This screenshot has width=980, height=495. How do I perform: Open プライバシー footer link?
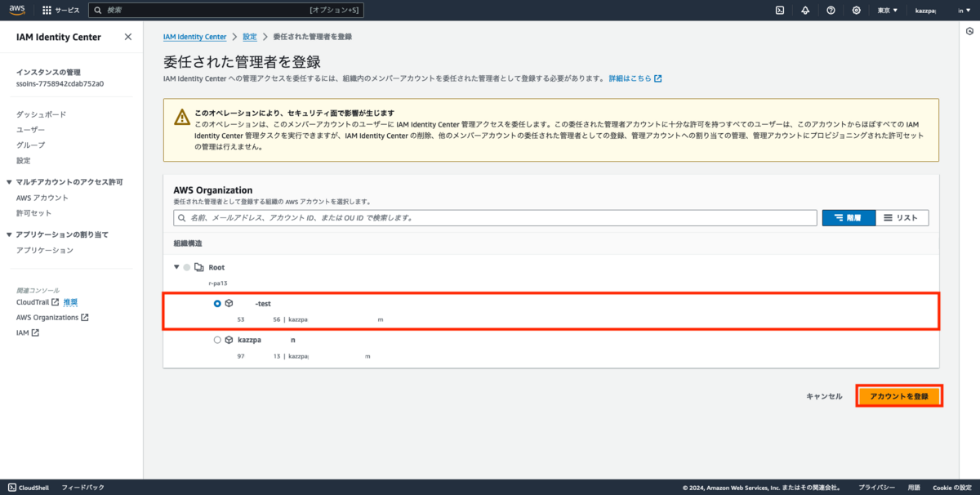pyautogui.click(x=878, y=488)
